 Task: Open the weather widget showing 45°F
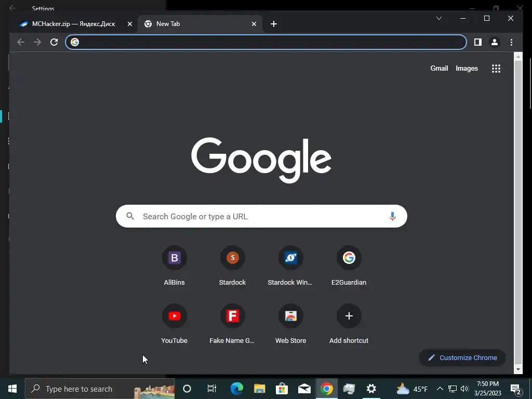pos(412,389)
